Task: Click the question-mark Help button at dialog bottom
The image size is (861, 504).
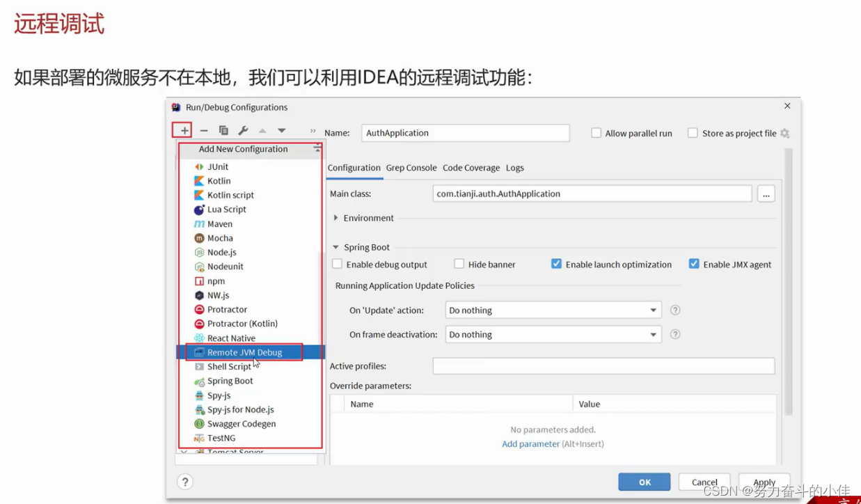Action: pos(184,482)
